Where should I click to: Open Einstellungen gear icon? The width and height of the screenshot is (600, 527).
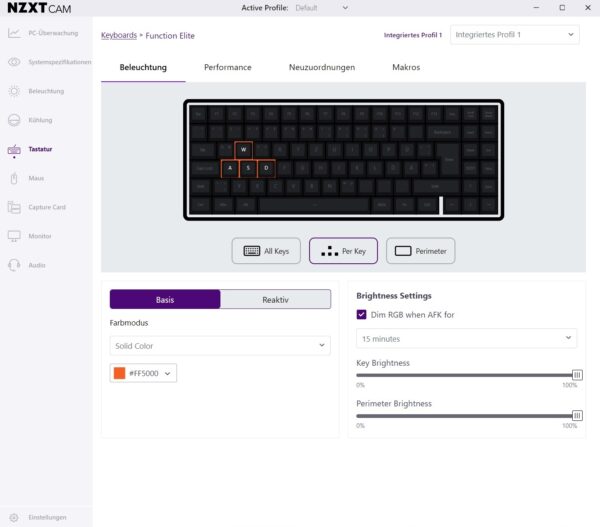point(14,517)
